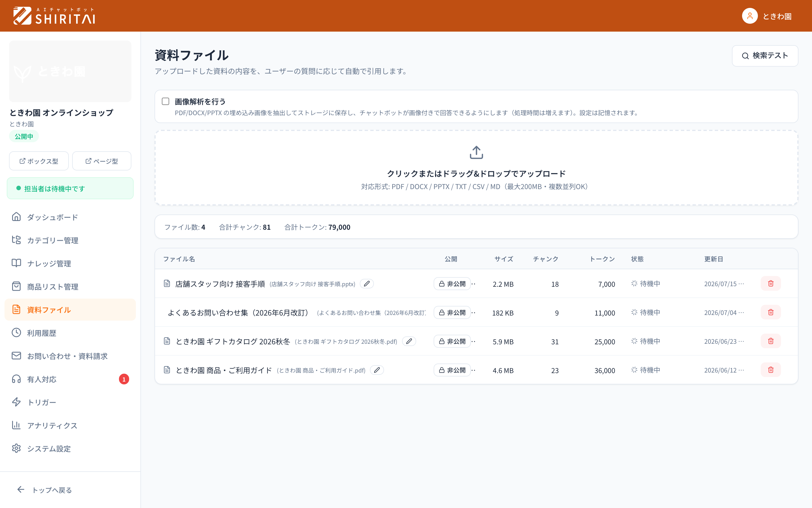Click the 検索テスト button

tap(765, 56)
